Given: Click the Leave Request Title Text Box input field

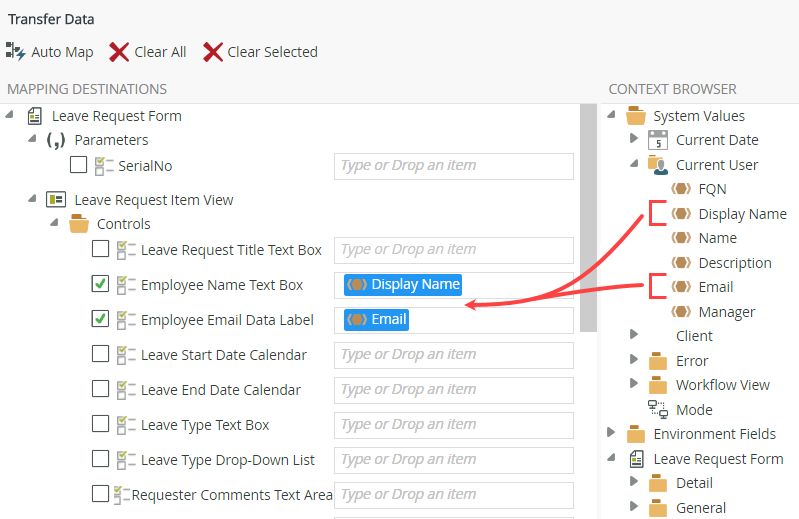Looking at the screenshot, I should coord(454,250).
